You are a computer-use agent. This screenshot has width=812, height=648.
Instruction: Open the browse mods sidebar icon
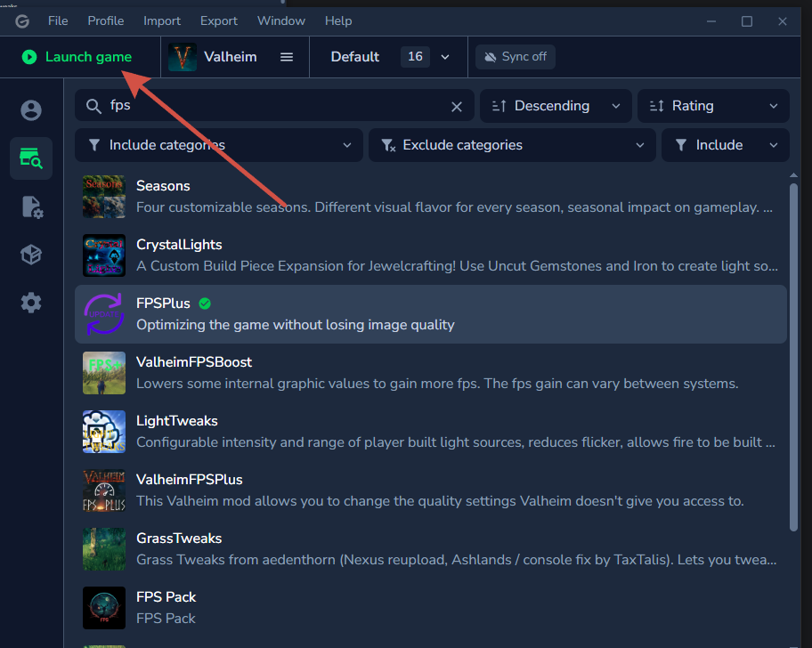point(31,158)
